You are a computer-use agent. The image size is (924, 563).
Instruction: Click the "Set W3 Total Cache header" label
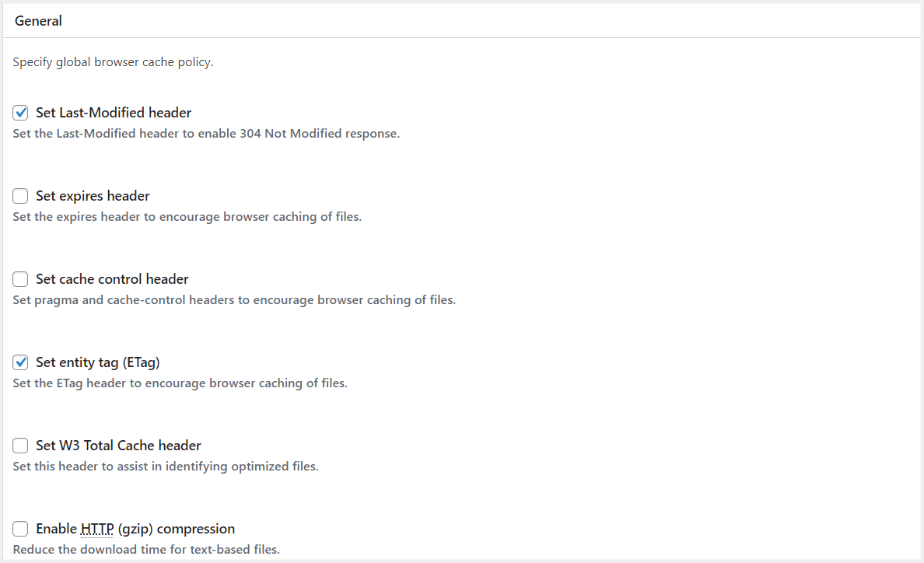click(118, 446)
